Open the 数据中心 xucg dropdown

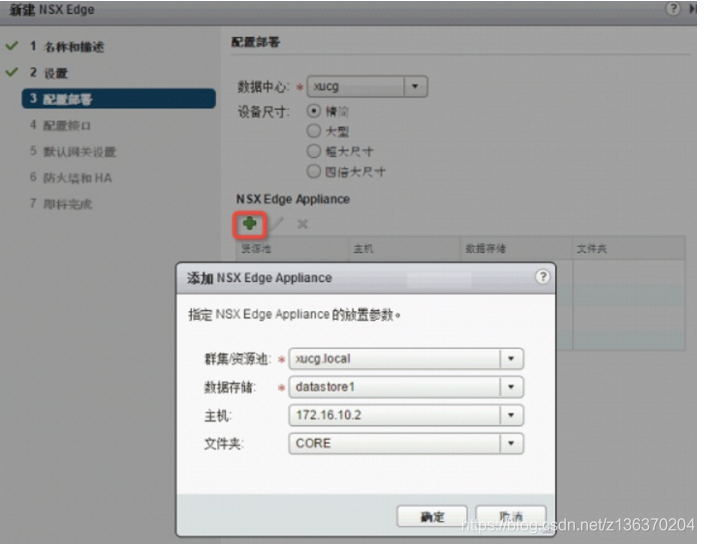(x=415, y=86)
